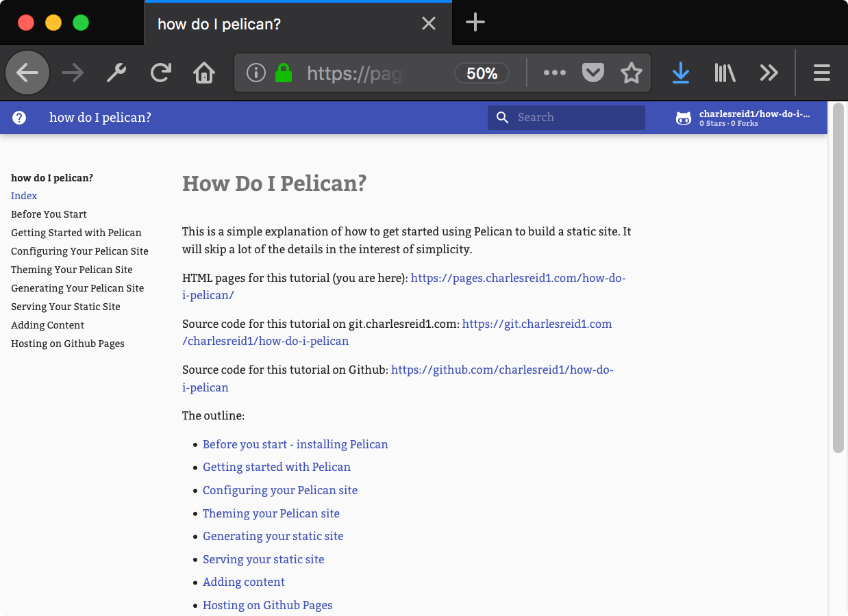
Task: Open the downloads panel
Action: click(681, 73)
